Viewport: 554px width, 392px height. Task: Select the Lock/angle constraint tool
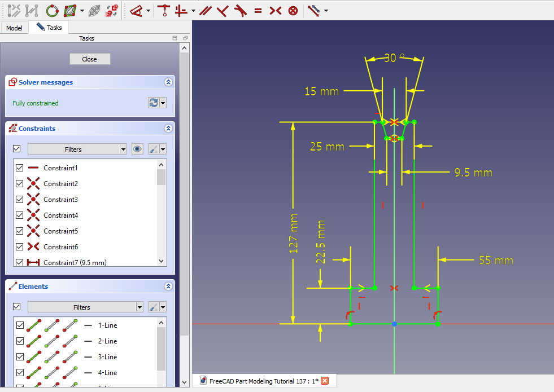136,10
